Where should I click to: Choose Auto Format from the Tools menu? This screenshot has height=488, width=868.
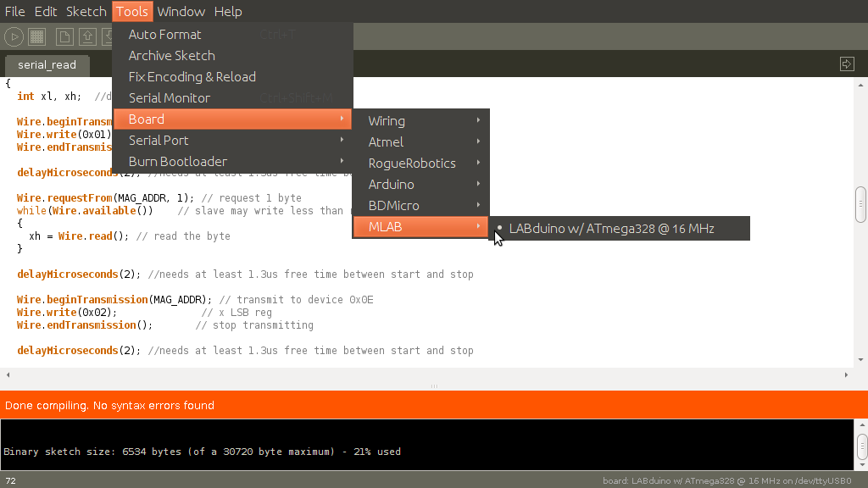coord(165,35)
